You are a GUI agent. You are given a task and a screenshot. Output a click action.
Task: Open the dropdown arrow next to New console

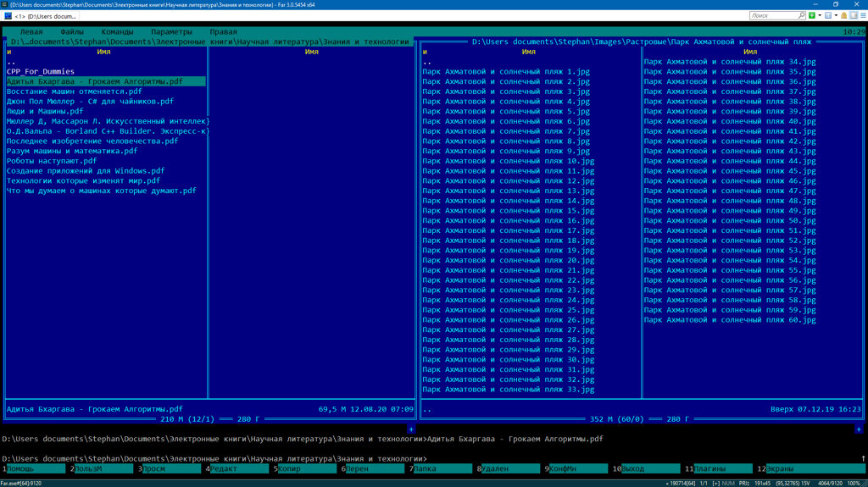coord(820,15)
